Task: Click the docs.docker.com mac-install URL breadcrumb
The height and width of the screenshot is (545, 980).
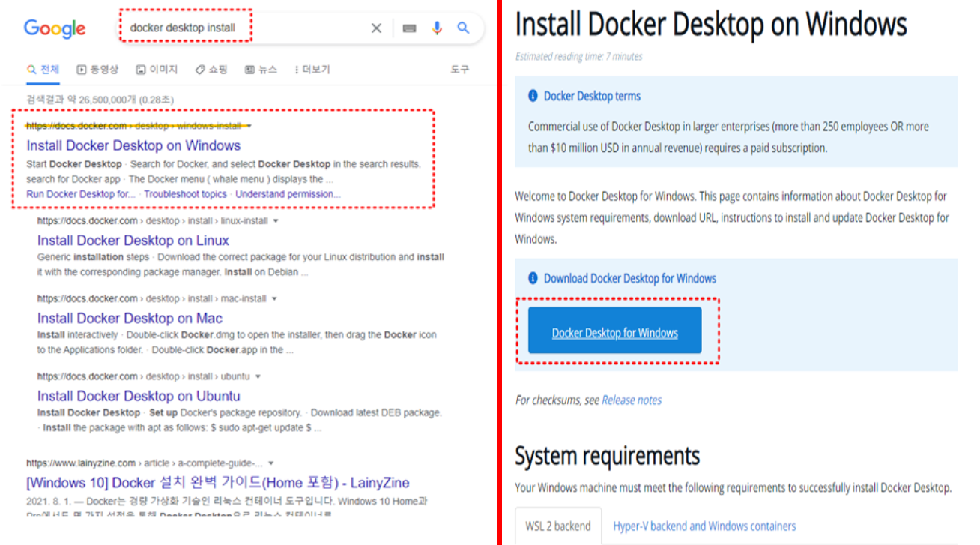Action: coord(152,299)
